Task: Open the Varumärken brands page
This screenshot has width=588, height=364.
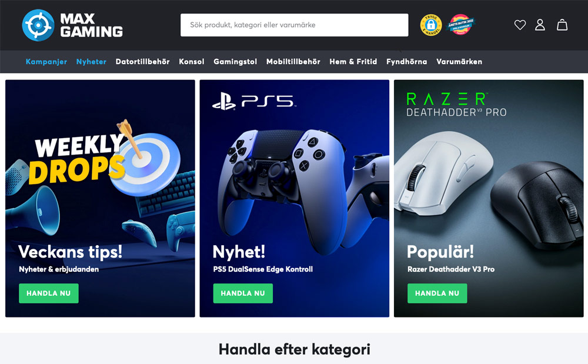Action: [459, 62]
